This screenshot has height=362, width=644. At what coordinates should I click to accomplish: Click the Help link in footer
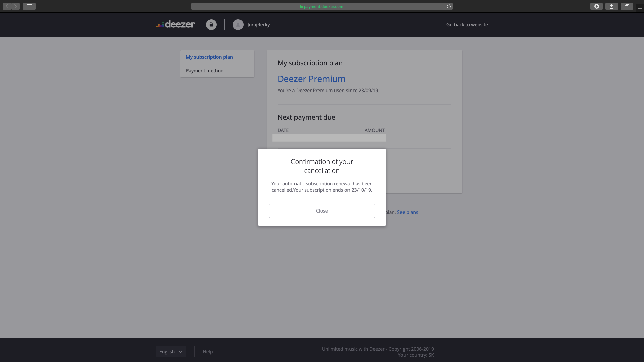pyautogui.click(x=208, y=352)
